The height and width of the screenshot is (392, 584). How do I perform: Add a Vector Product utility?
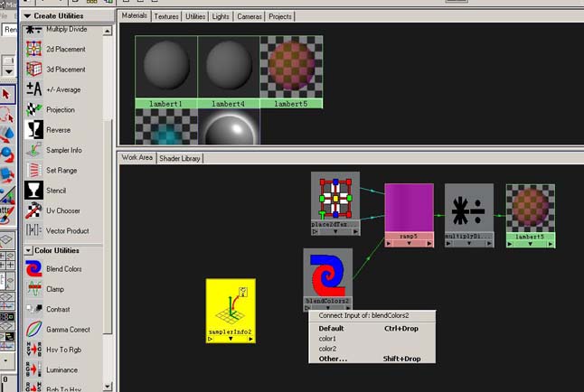point(33,230)
